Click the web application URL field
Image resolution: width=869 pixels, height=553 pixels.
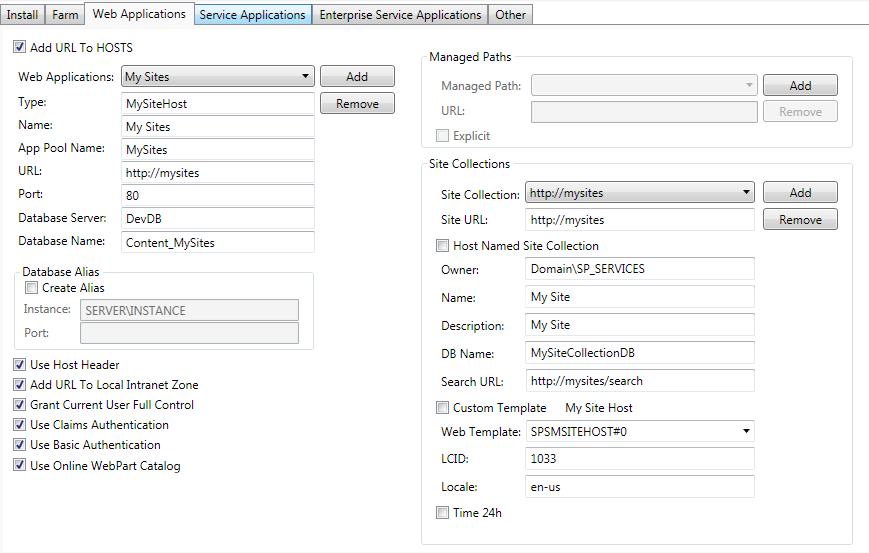218,173
